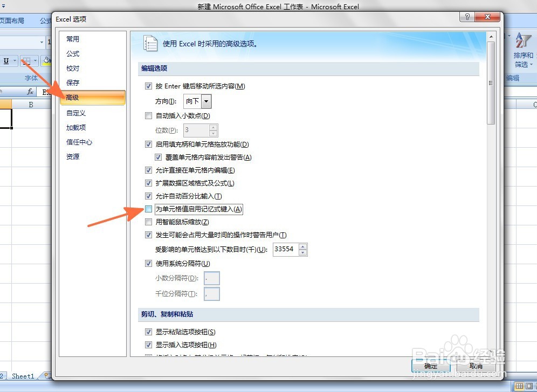The height and width of the screenshot is (392, 537).
Task: Select 资源 in the options sidebar
Action: click(93, 157)
